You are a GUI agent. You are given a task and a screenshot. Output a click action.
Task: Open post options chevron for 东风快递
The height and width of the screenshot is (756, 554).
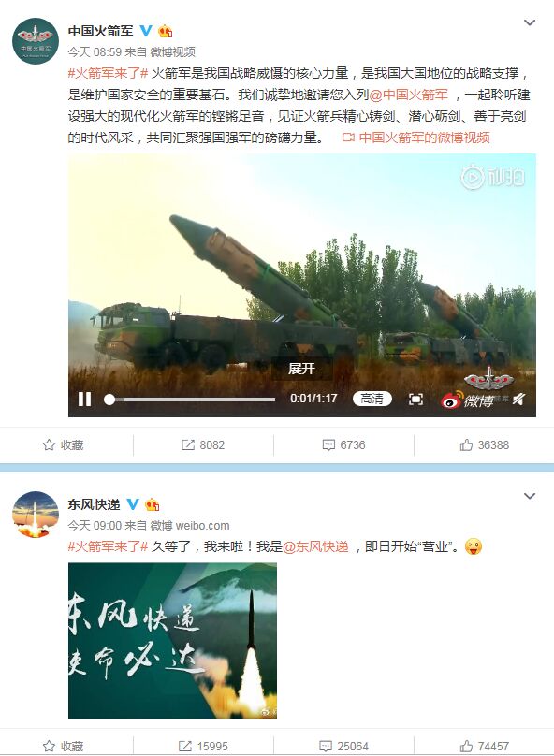pyautogui.click(x=530, y=496)
